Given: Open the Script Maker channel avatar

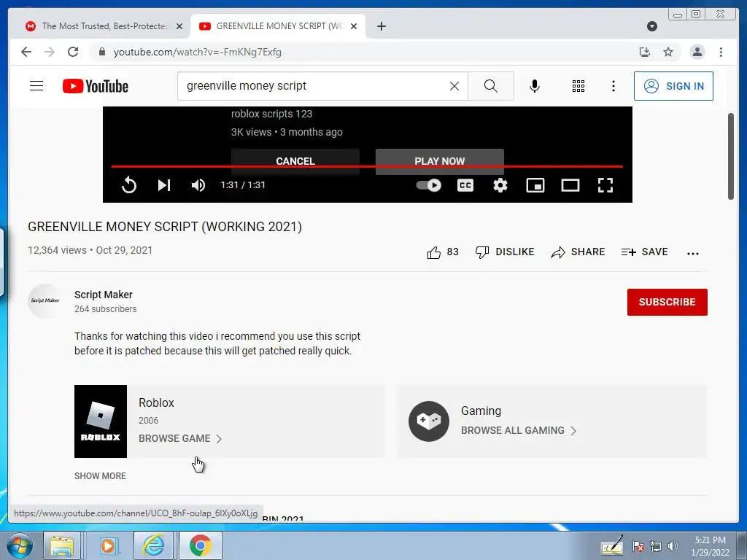Looking at the screenshot, I should click(44, 300).
